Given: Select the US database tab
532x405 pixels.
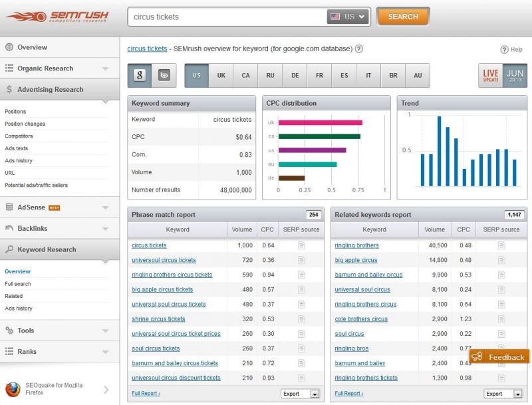Looking at the screenshot, I should (197, 75).
